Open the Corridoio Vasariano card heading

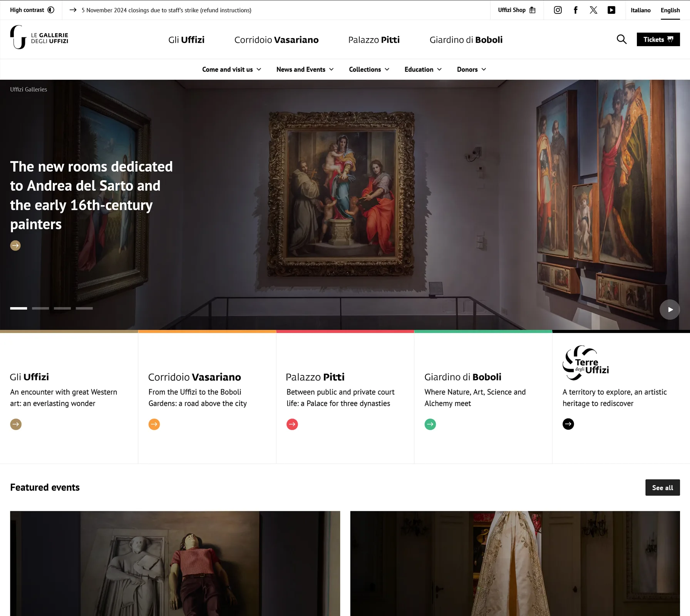195,377
